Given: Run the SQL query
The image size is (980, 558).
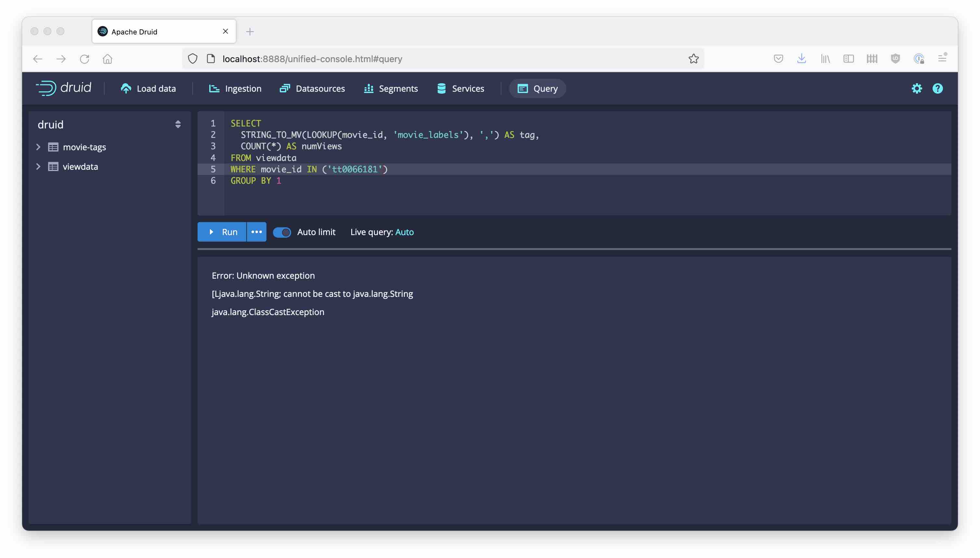Looking at the screenshot, I should click(222, 232).
